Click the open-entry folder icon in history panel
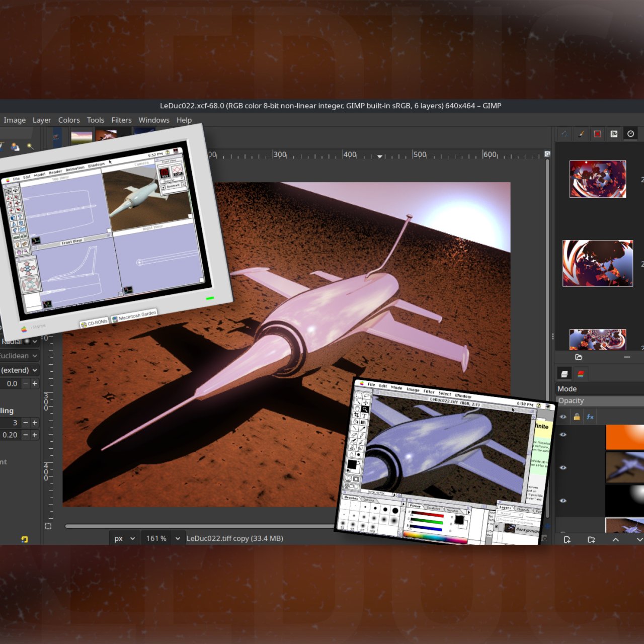The width and height of the screenshot is (644, 644). click(579, 357)
